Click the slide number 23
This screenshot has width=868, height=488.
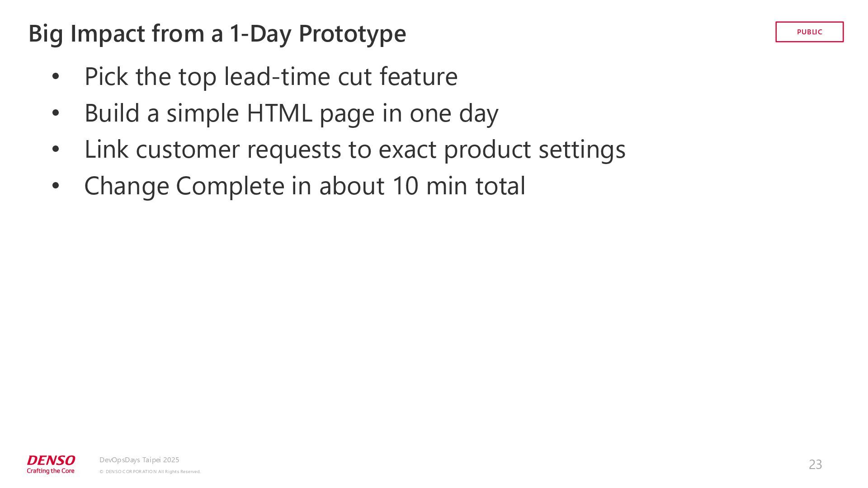(x=815, y=465)
